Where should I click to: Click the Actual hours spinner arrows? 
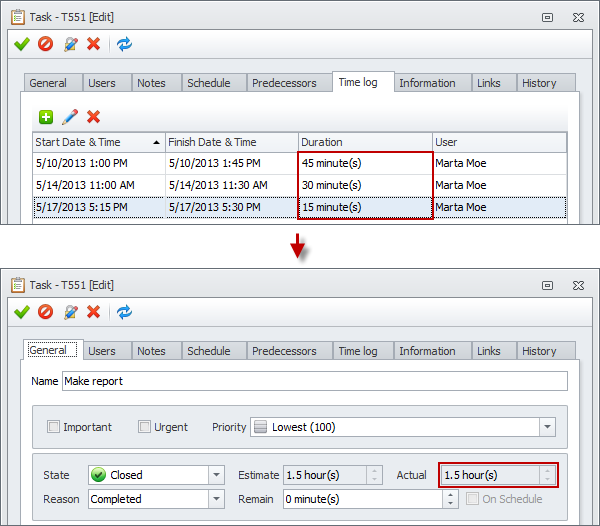tap(547, 475)
